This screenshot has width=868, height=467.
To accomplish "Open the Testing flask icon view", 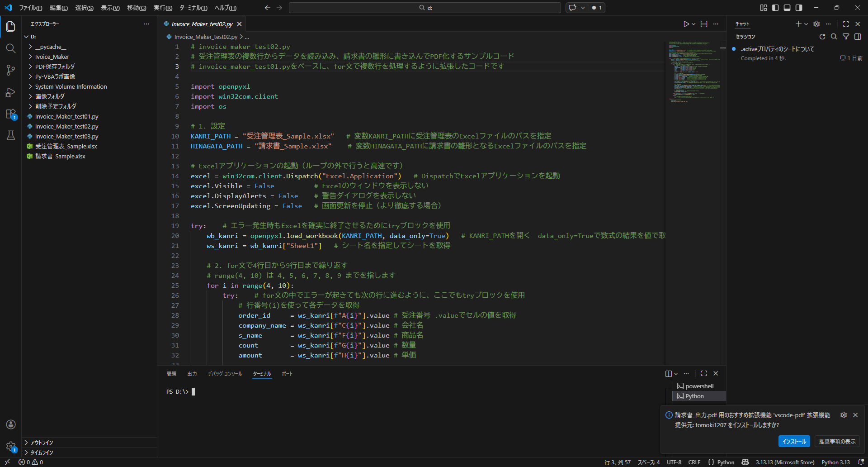I will click(11, 135).
